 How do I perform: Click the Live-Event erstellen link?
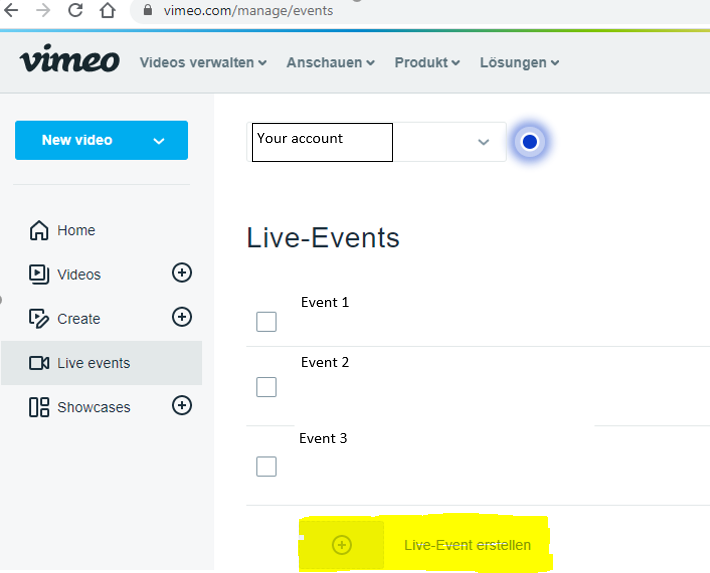click(467, 545)
